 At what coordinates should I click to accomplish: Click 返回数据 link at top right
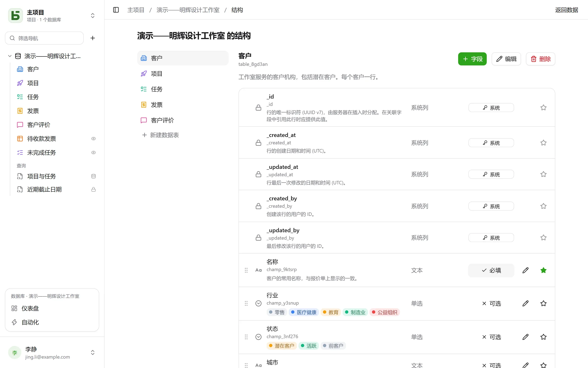coord(567,10)
